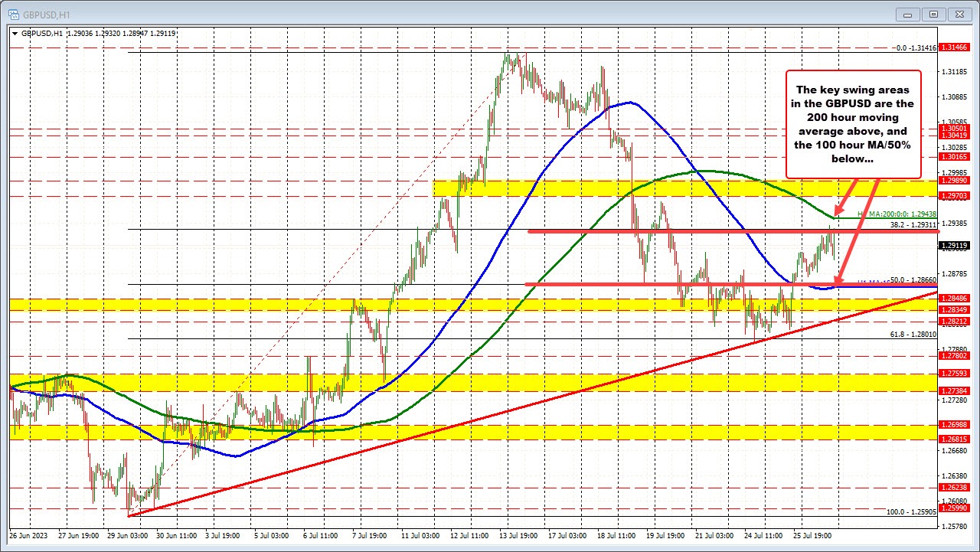This screenshot has width=980, height=552.
Task: Click the key swing areas annotation box
Action: pos(854,122)
